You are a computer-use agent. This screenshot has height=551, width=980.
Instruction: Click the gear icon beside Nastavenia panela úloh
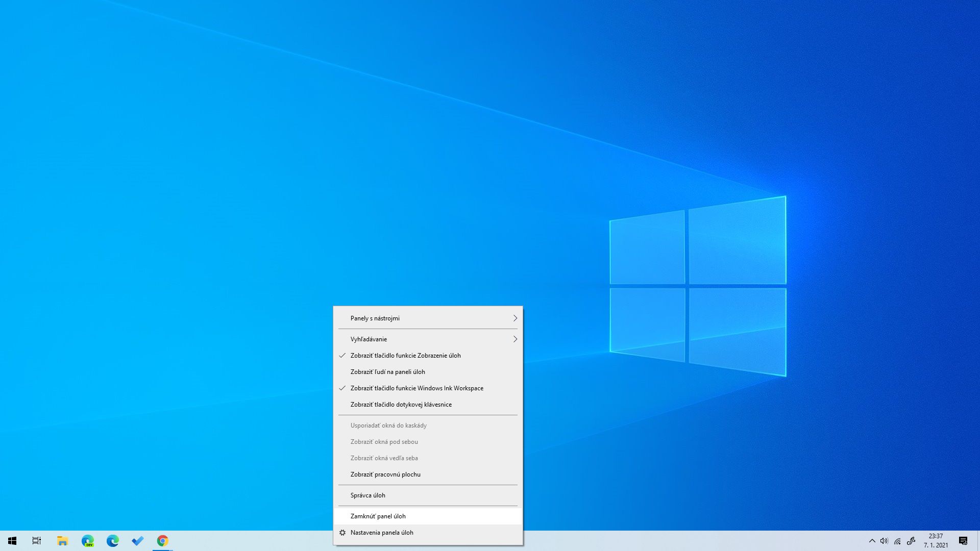[x=342, y=533]
